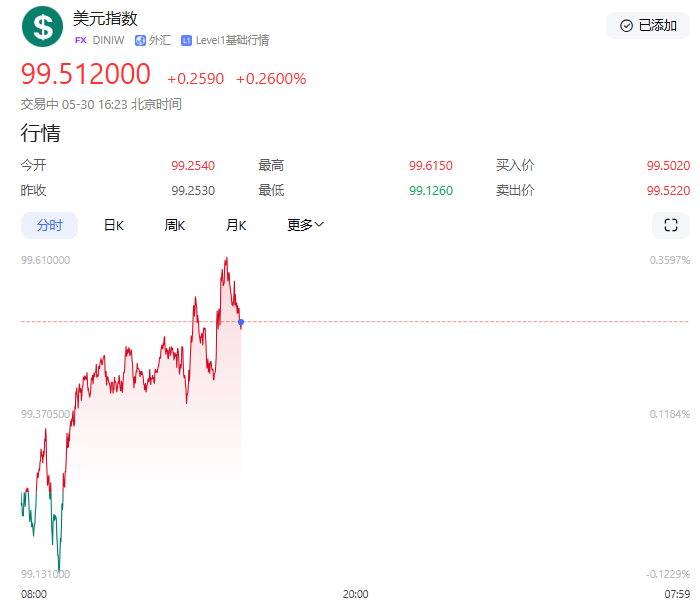
Task: Switch to the 周K tab
Action: (x=175, y=225)
